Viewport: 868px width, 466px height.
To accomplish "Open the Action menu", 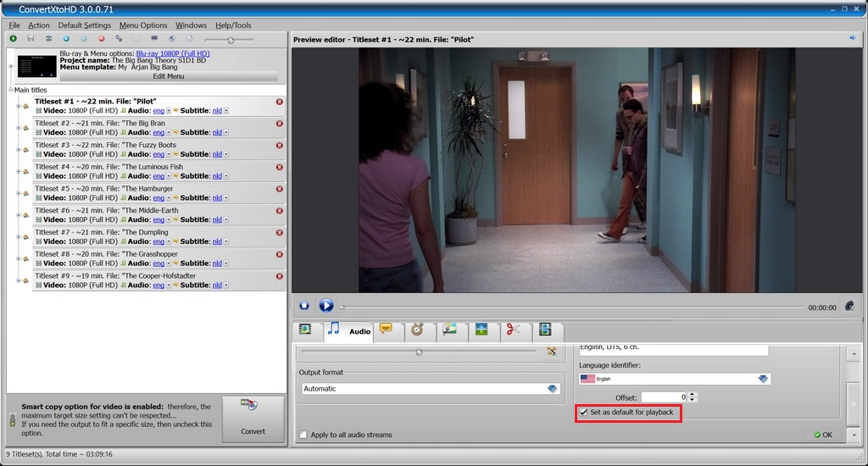I will 39,25.
